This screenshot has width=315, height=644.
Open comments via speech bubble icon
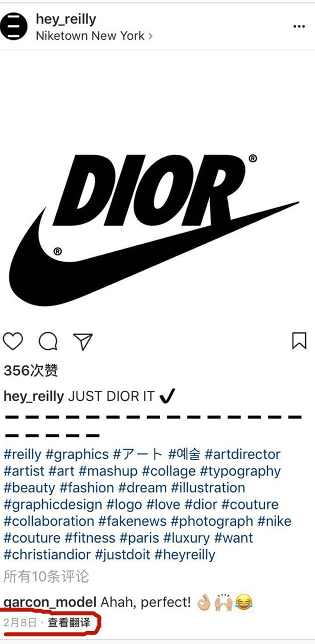[x=48, y=341]
